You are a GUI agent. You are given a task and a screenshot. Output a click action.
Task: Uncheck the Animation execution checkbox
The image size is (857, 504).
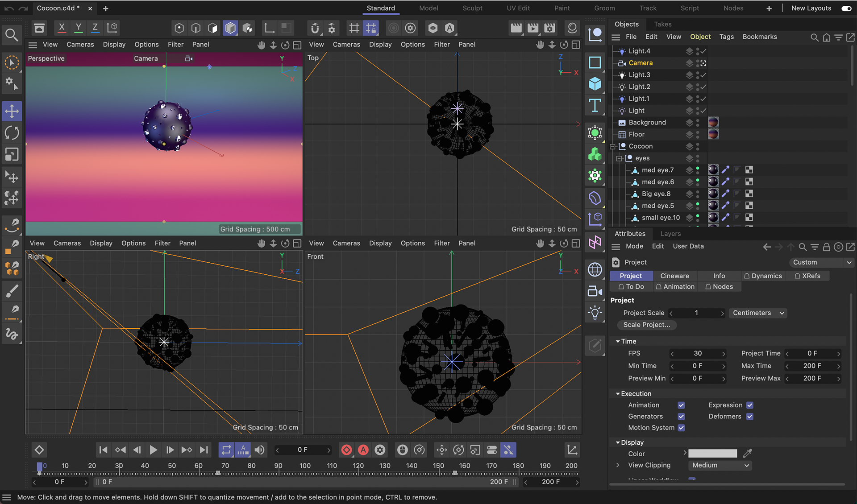coord(681,405)
